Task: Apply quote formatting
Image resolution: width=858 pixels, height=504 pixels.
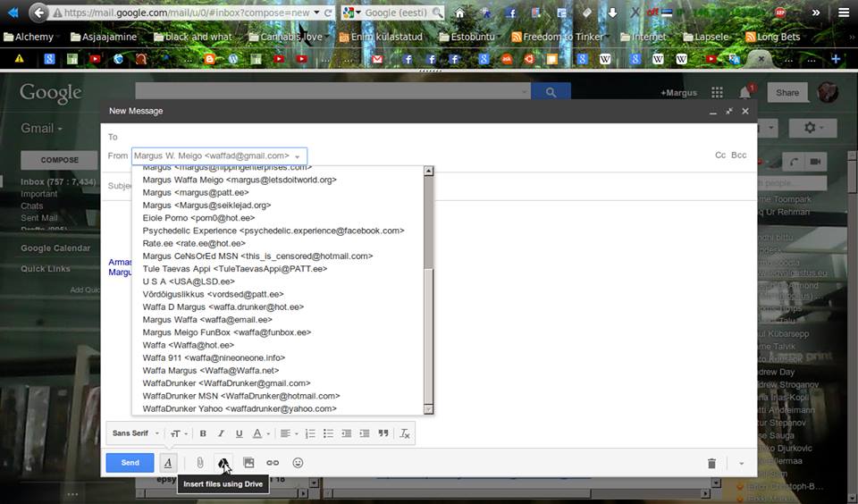Action: [x=383, y=433]
